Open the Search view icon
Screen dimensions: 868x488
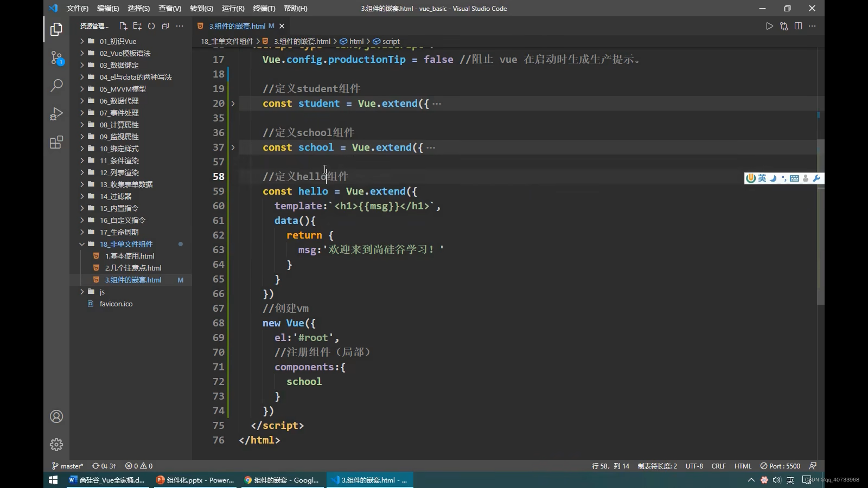coord(56,86)
